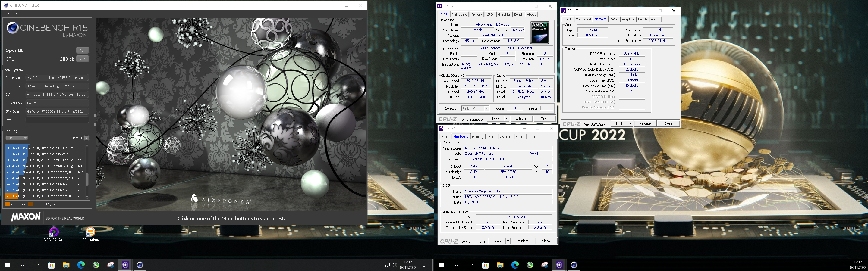Image resolution: width=868 pixels, height=271 pixels.
Task: Switch to CPU-Z on right monitor taskbar
Action: 559,265
